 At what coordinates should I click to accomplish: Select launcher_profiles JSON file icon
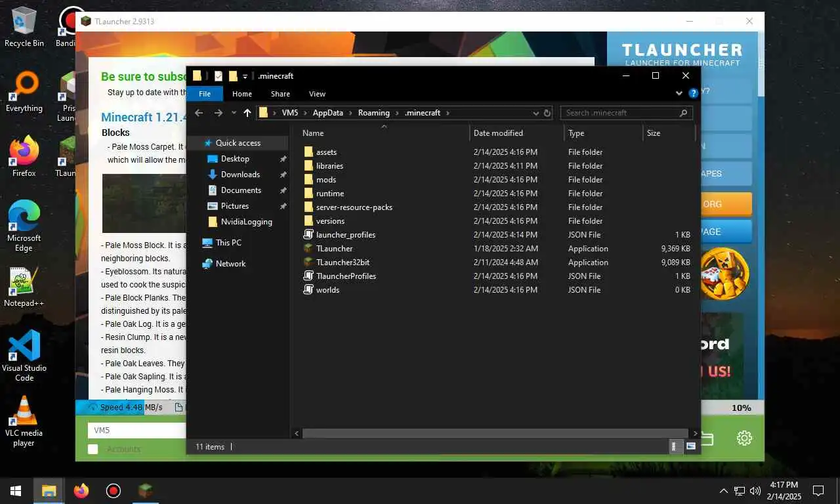coord(308,235)
